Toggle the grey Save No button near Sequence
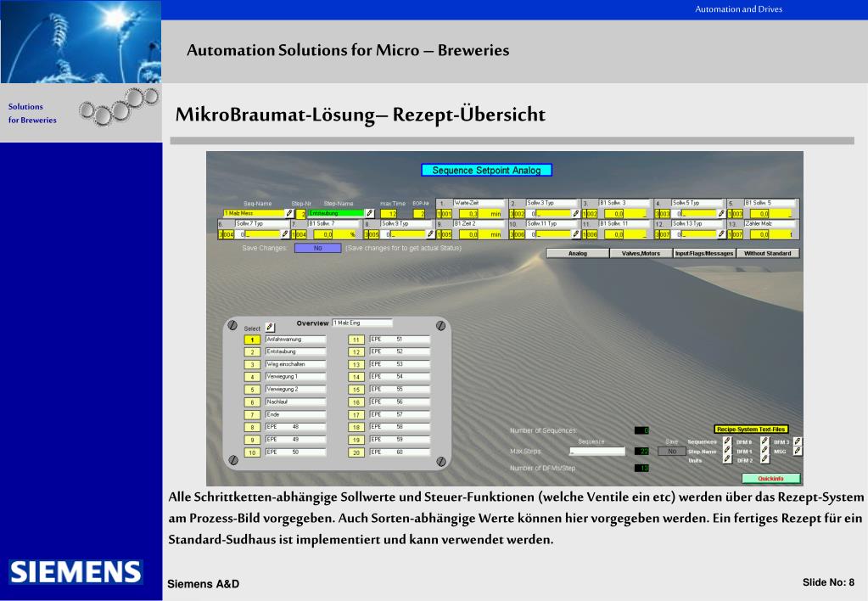868x601 pixels. pyautogui.click(x=671, y=452)
